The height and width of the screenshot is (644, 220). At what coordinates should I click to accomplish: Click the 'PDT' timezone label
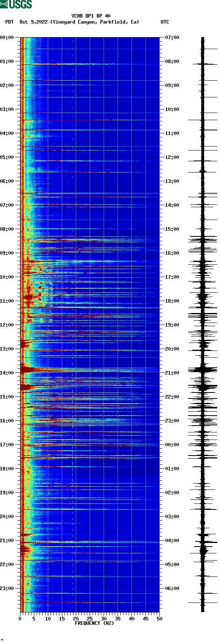pyautogui.click(x=10, y=22)
